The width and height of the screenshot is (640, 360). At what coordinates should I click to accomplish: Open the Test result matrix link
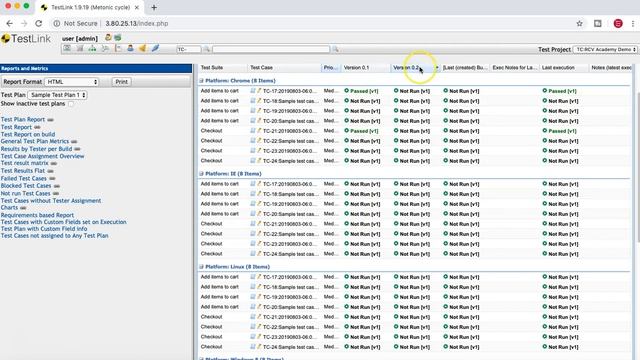tap(24, 163)
